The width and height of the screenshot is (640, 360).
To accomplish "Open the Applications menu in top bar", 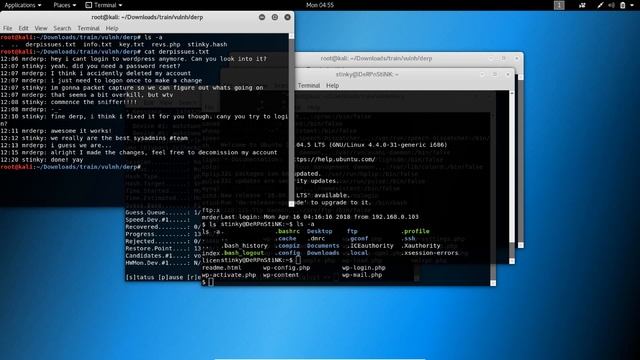I will coord(22,5).
